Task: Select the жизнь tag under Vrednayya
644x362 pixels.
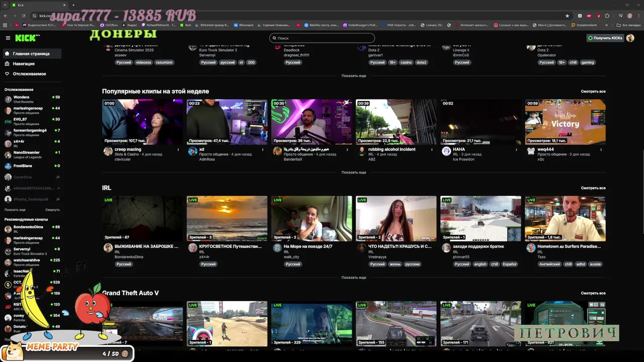Action: click(395, 264)
